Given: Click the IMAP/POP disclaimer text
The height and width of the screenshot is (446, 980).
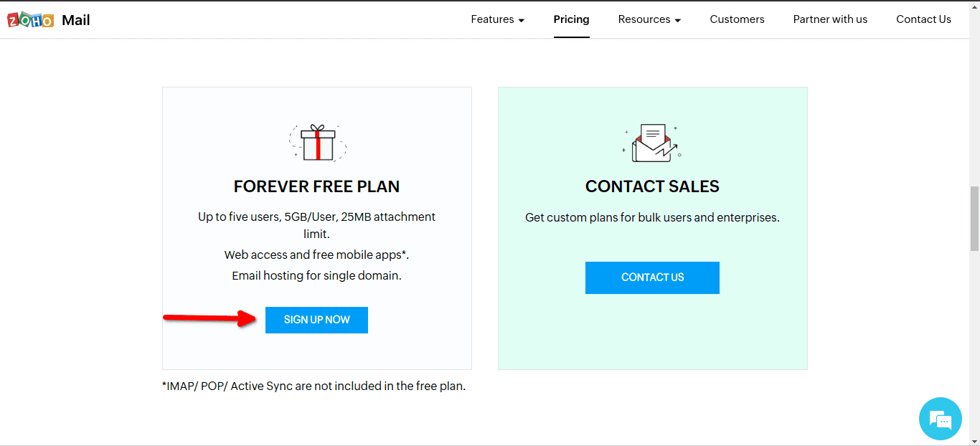Looking at the screenshot, I should 314,386.
